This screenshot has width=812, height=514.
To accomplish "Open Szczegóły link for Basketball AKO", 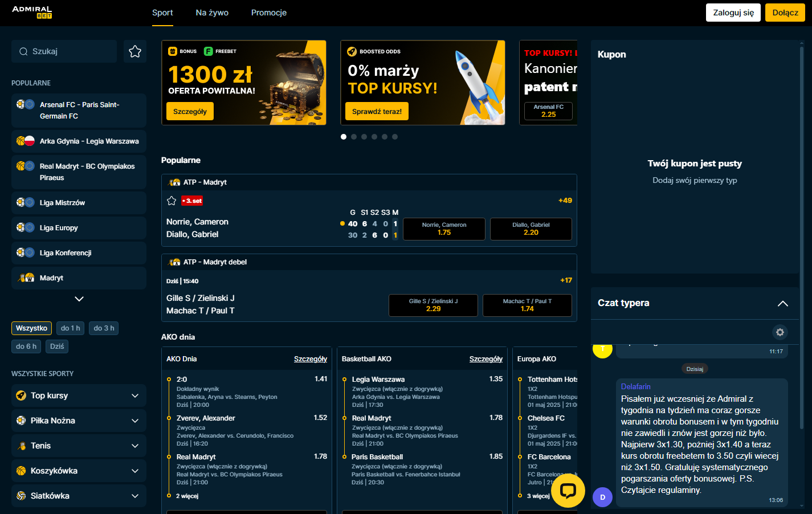I will [486, 359].
